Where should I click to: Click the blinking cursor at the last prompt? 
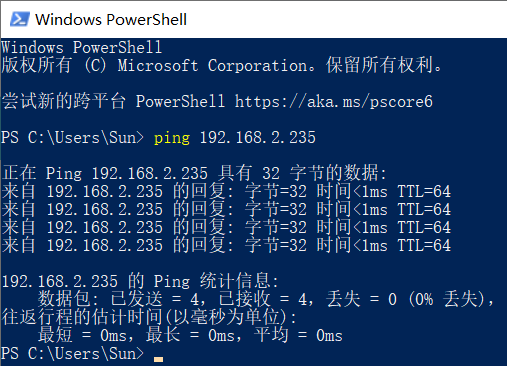tap(158, 359)
